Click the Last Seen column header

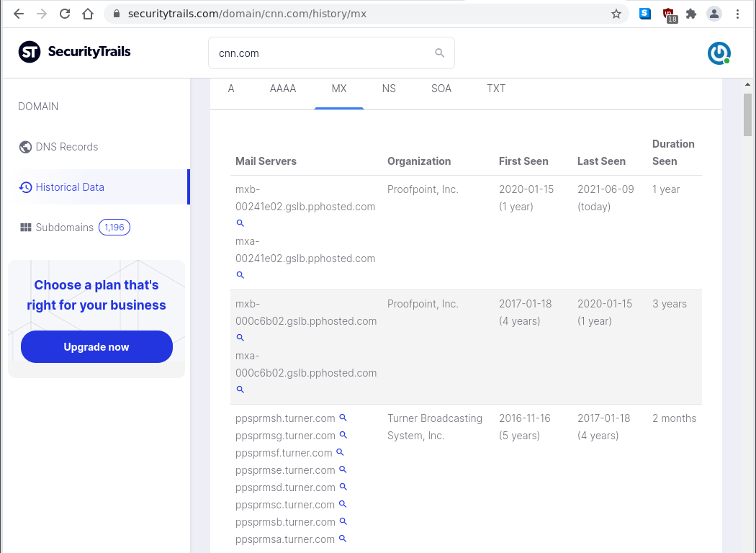(x=601, y=161)
